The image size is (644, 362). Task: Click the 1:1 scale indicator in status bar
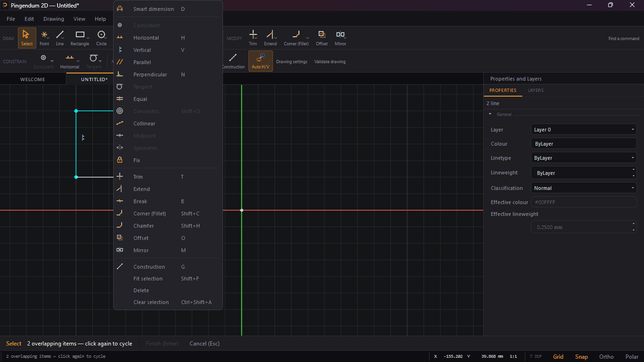pyautogui.click(x=513, y=356)
